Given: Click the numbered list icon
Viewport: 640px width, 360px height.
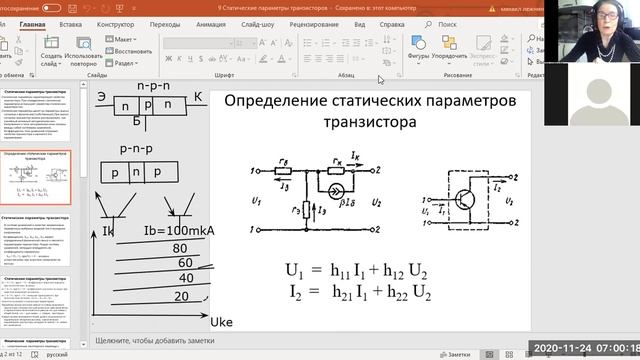Looking at the screenshot, I should (x=326, y=42).
